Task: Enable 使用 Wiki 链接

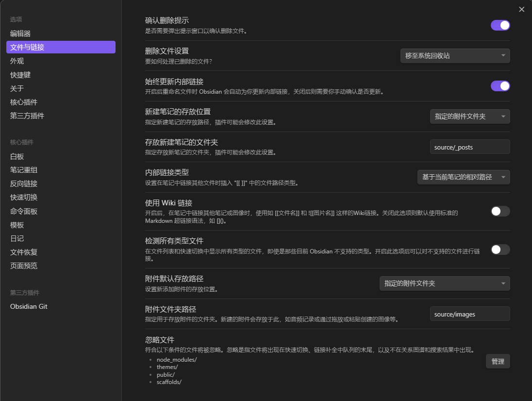Action: click(500, 211)
